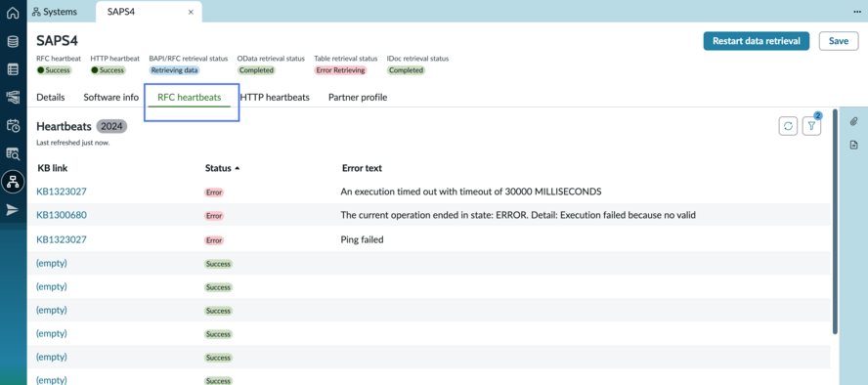Image resolution: width=868 pixels, height=385 pixels.
Task: Close the SAPS4 tab
Action: (x=191, y=12)
